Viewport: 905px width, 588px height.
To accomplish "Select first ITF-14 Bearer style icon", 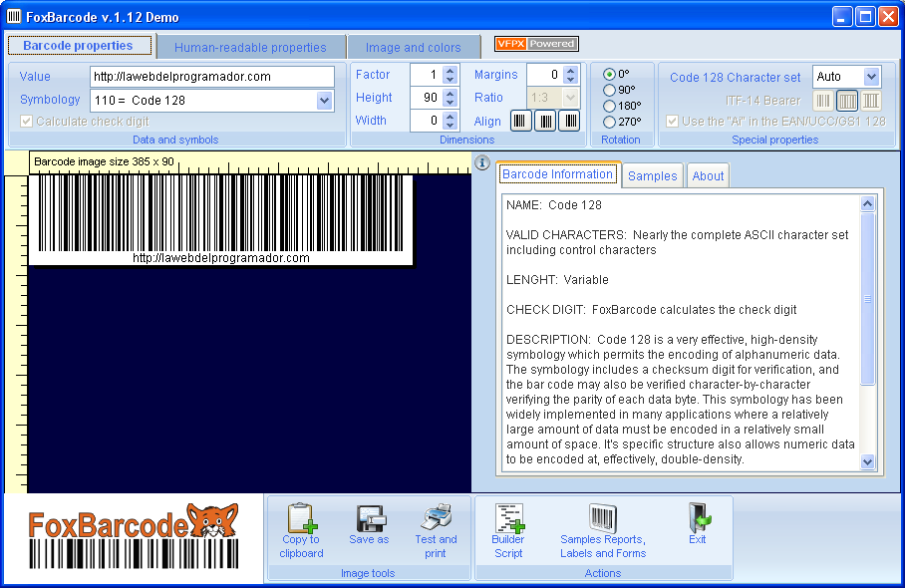I will (x=823, y=101).
